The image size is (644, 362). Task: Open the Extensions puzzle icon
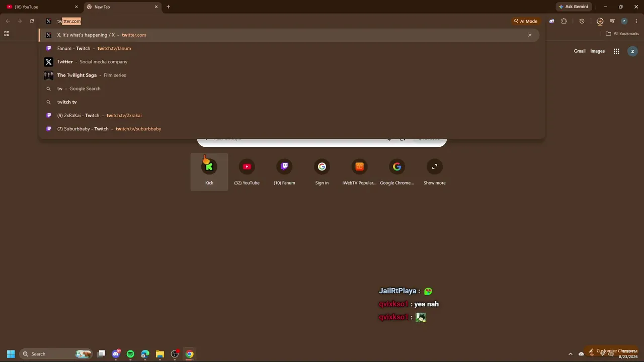coord(564,21)
